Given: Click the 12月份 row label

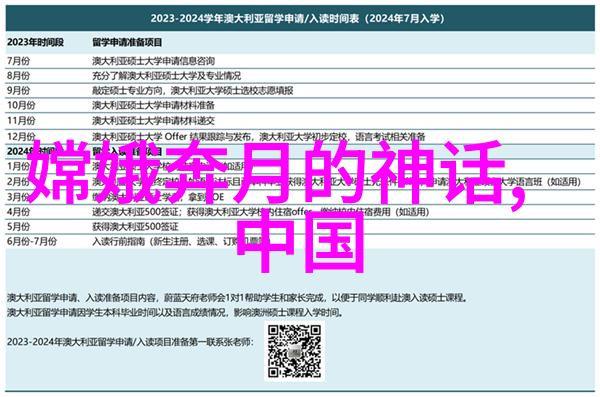Looking at the screenshot, I should 21,136.
